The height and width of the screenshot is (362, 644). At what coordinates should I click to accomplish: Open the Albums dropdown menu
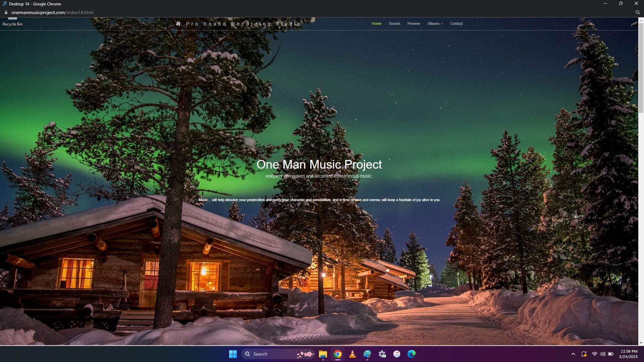pyautogui.click(x=435, y=23)
